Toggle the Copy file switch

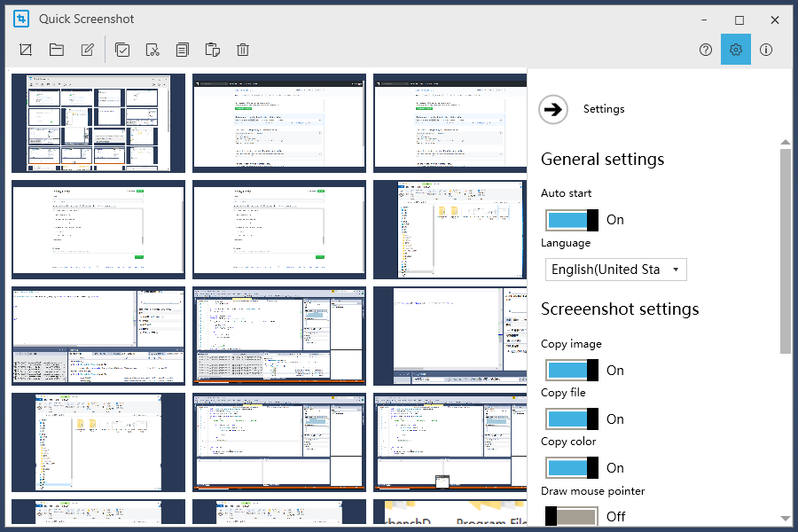(x=572, y=419)
